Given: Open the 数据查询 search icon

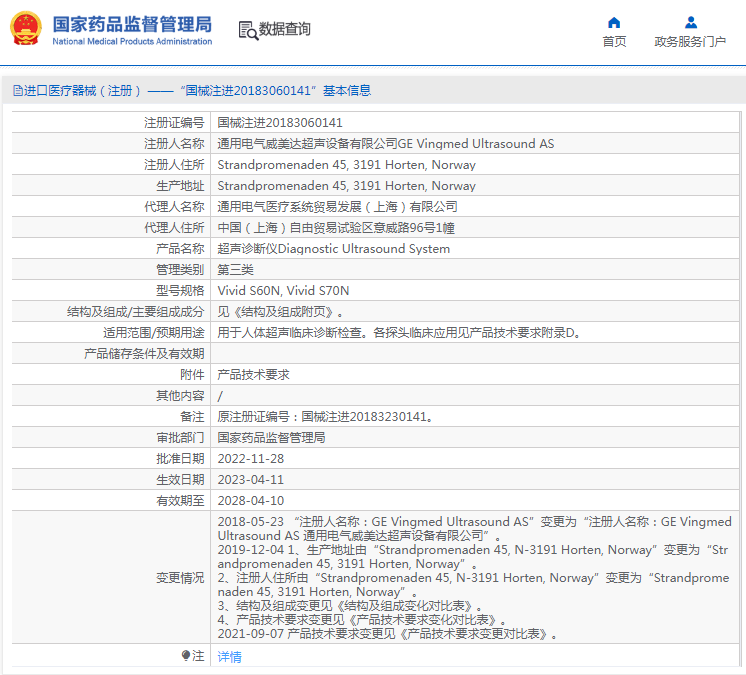Looking at the screenshot, I should (248, 30).
